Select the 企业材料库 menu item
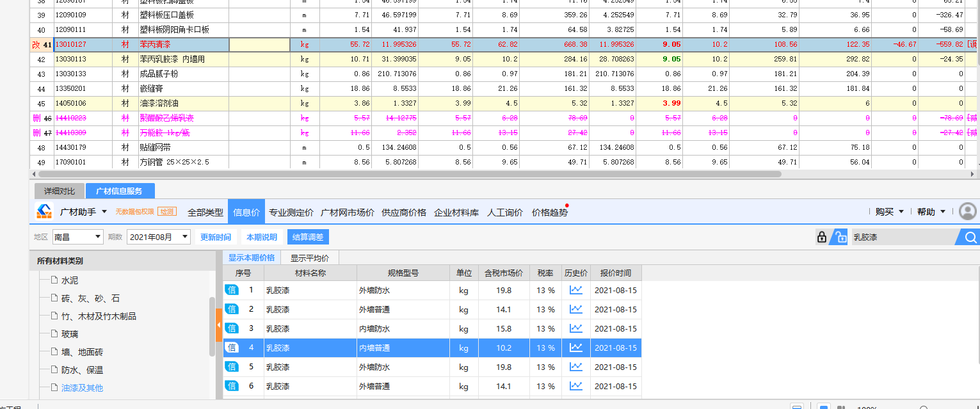The image size is (980, 409). pyautogui.click(x=456, y=213)
